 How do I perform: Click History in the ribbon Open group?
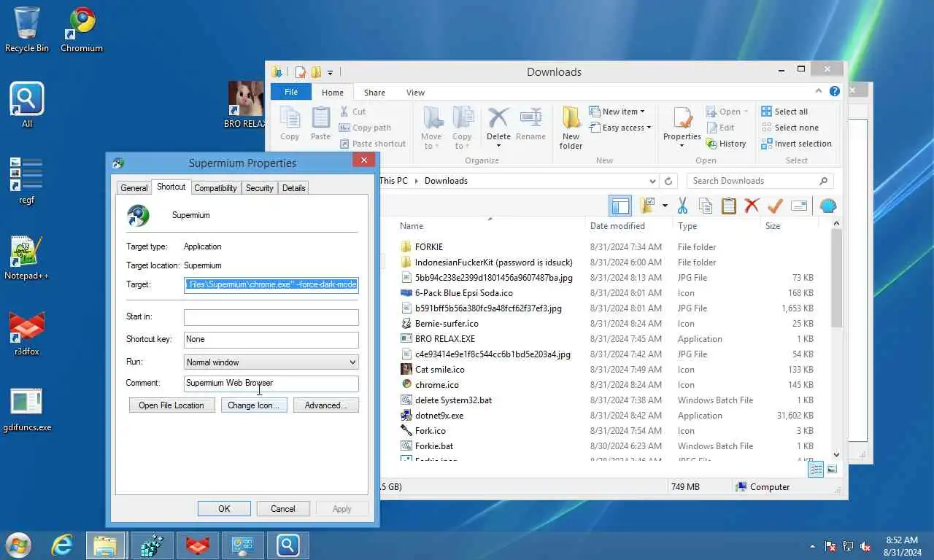(726, 144)
